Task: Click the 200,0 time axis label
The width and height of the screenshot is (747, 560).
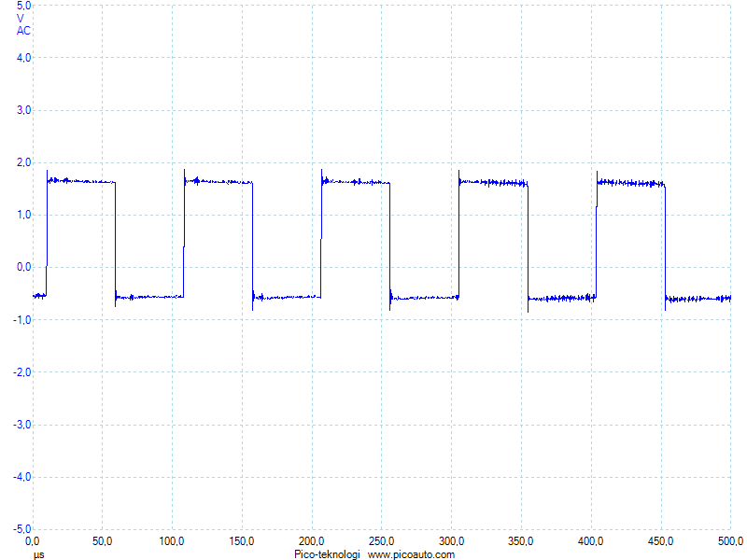Action: (x=311, y=541)
